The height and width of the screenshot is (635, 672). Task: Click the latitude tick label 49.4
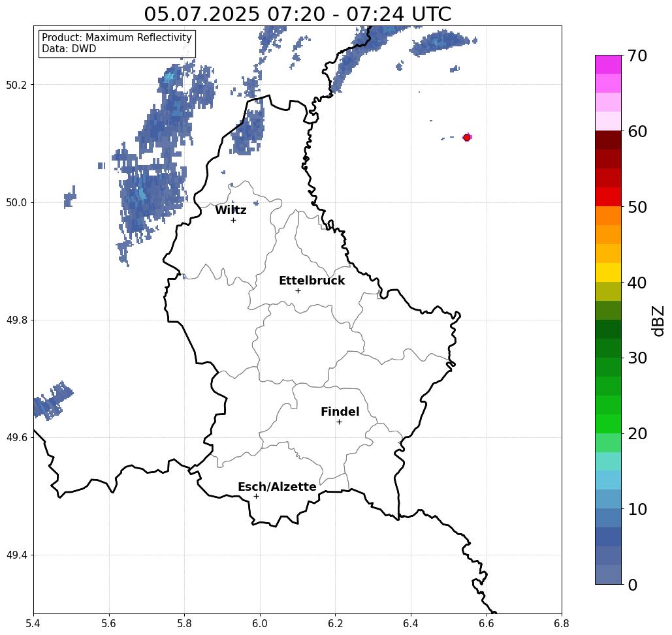[x=16, y=555]
